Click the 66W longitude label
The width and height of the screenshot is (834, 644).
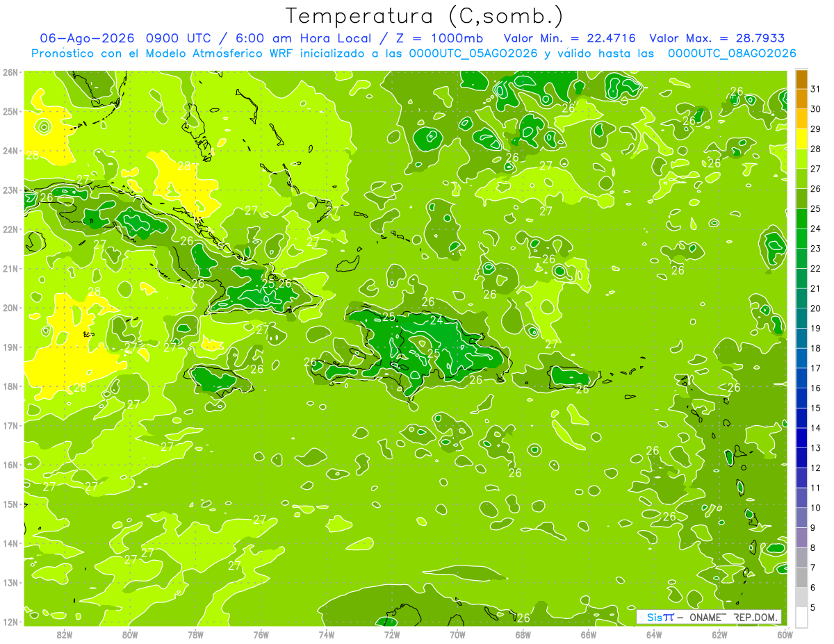pos(589,634)
